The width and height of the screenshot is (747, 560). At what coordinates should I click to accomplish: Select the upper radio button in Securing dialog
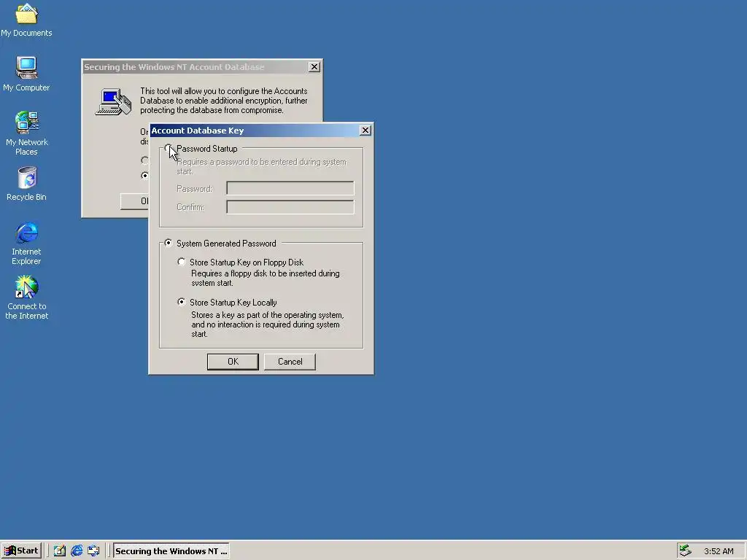[x=145, y=160]
